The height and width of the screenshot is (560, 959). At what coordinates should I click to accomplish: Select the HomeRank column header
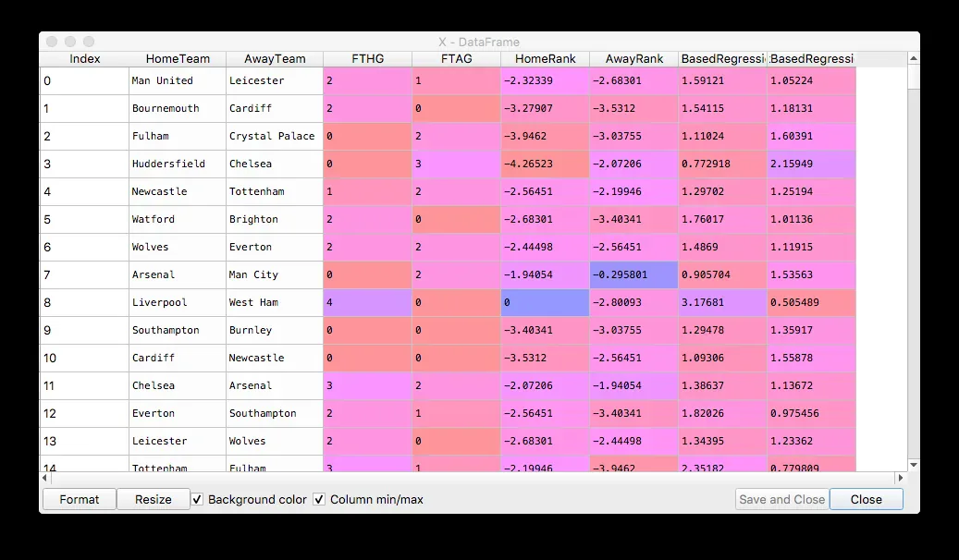(545, 59)
